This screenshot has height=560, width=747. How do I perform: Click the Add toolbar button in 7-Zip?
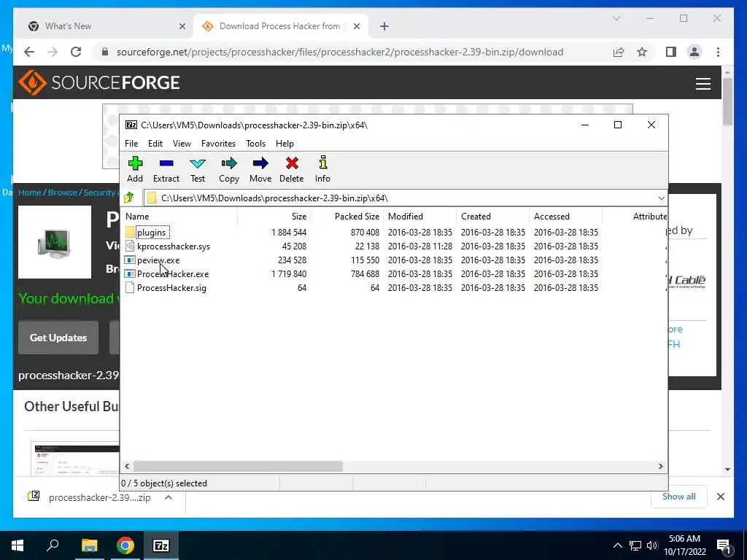coord(135,169)
